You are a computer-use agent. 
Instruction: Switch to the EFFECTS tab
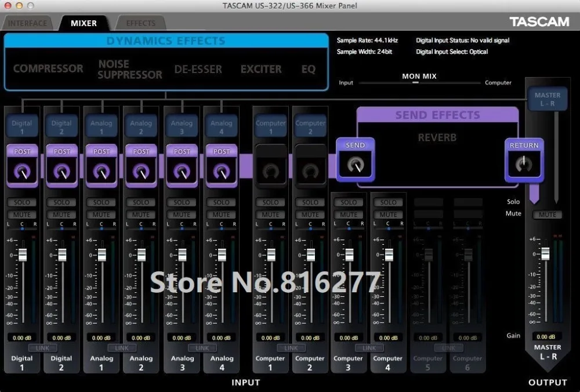pyautogui.click(x=141, y=23)
